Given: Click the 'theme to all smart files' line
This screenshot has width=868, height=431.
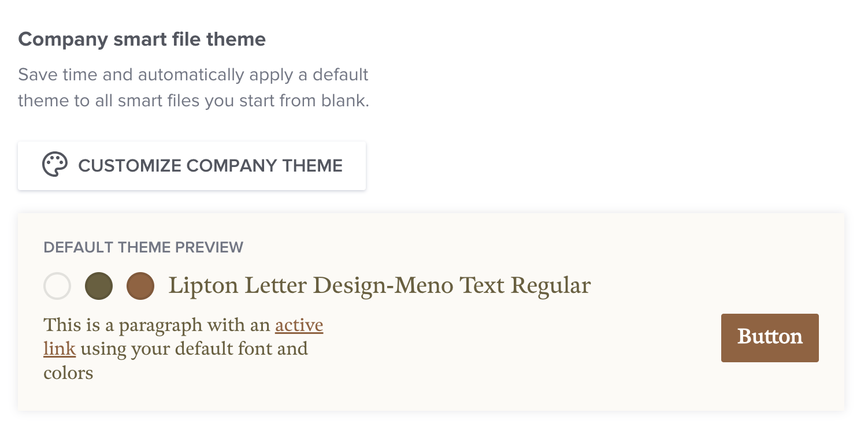Looking at the screenshot, I should click(193, 101).
